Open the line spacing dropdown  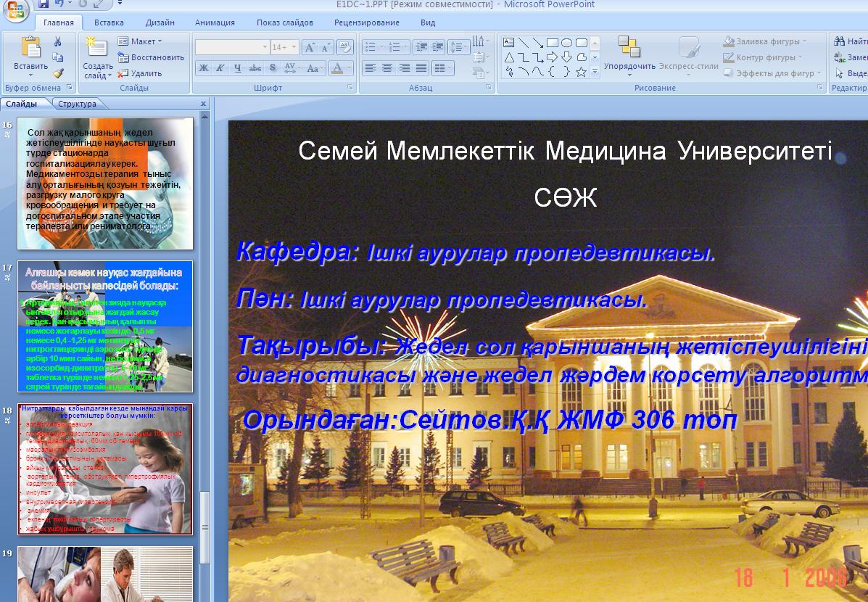pyautogui.click(x=458, y=47)
